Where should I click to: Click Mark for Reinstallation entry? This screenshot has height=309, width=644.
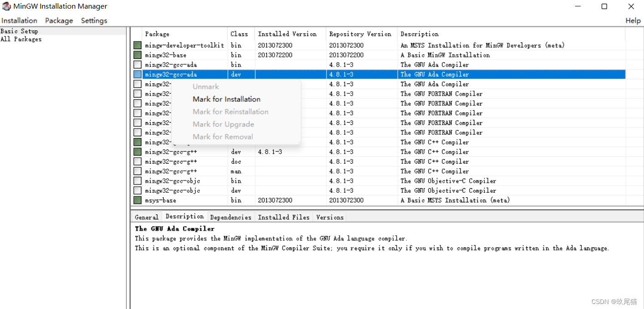coord(230,112)
